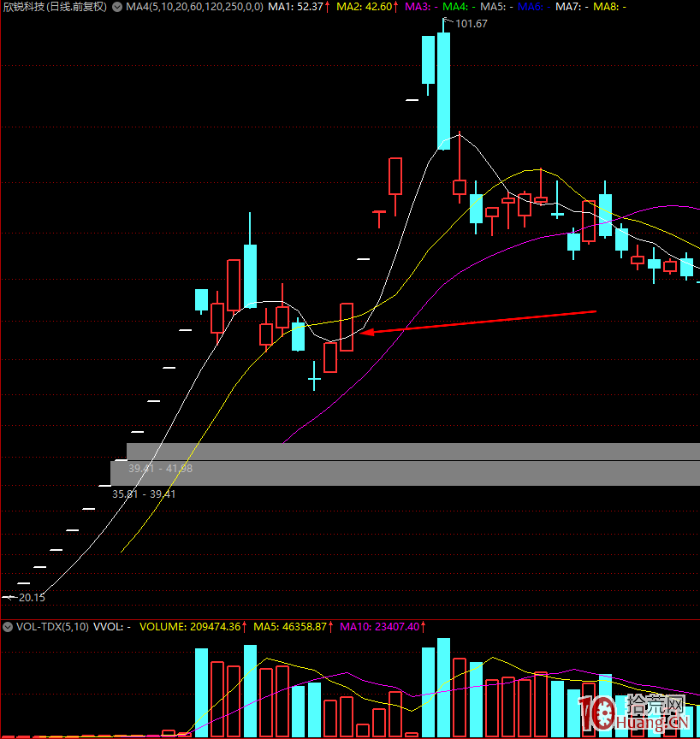Screen dimensions: 700x739
Task: Select the red candle the red arrow points to
Action: pos(347,327)
